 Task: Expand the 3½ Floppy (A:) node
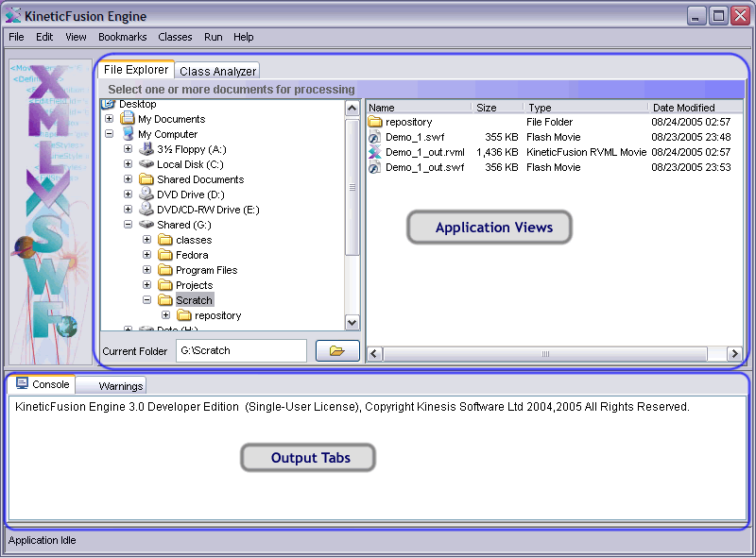pos(128,149)
